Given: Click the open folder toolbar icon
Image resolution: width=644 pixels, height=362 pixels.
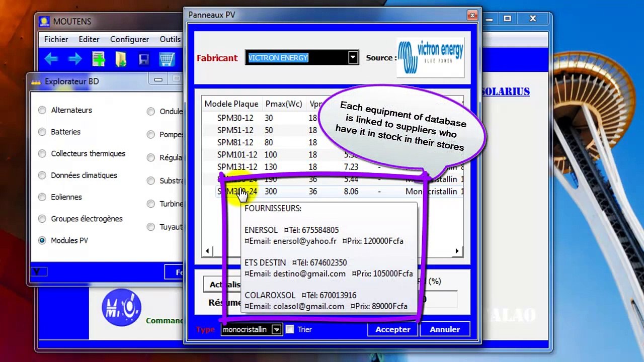Looking at the screenshot, I should tap(121, 59).
